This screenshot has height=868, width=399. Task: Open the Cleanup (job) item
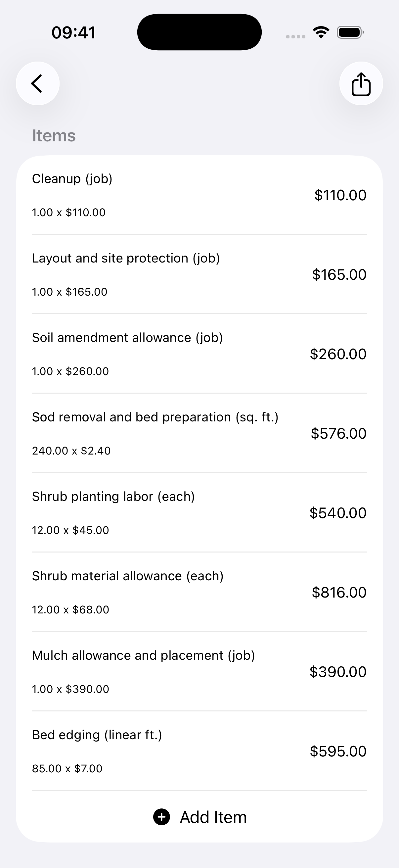tap(199, 195)
